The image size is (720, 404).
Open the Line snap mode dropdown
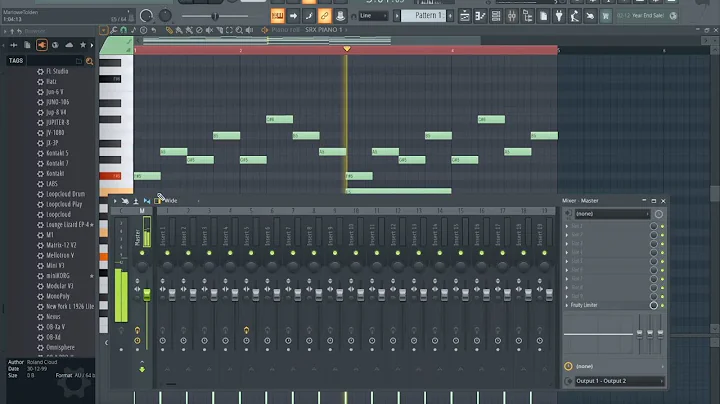[373, 16]
